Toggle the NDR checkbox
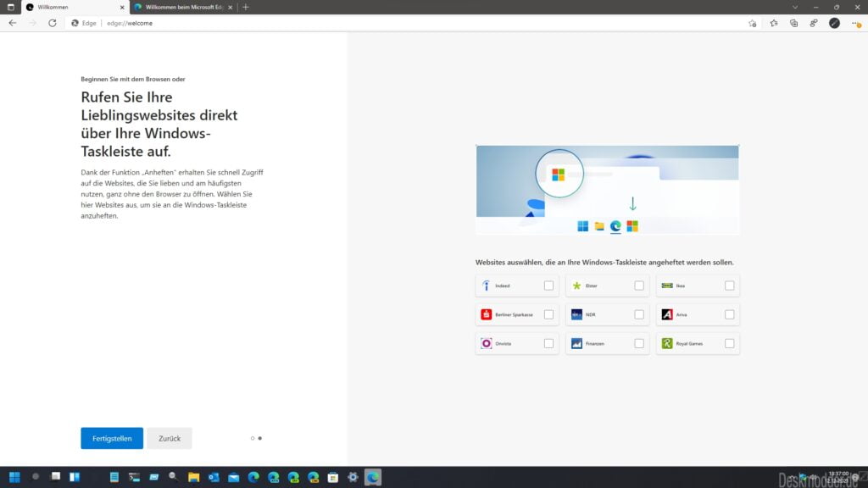The height and width of the screenshot is (488, 868). [639, 314]
